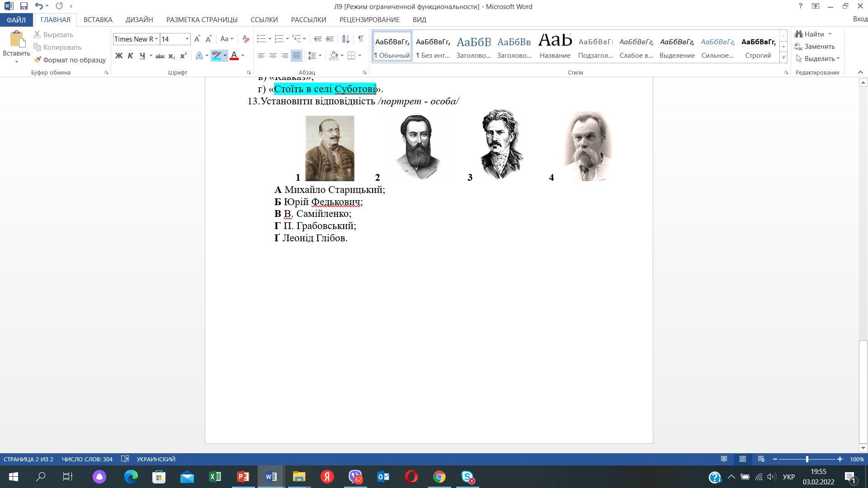The height and width of the screenshot is (488, 868).
Task: Toggle Bold formatting button Ж
Action: coord(119,56)
